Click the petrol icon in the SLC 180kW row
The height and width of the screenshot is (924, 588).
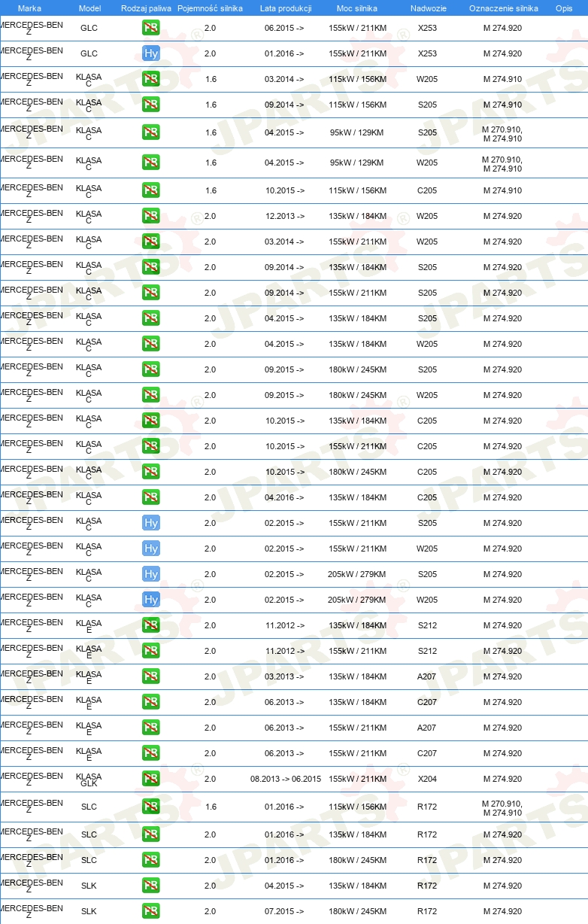(x=150, y=861)
